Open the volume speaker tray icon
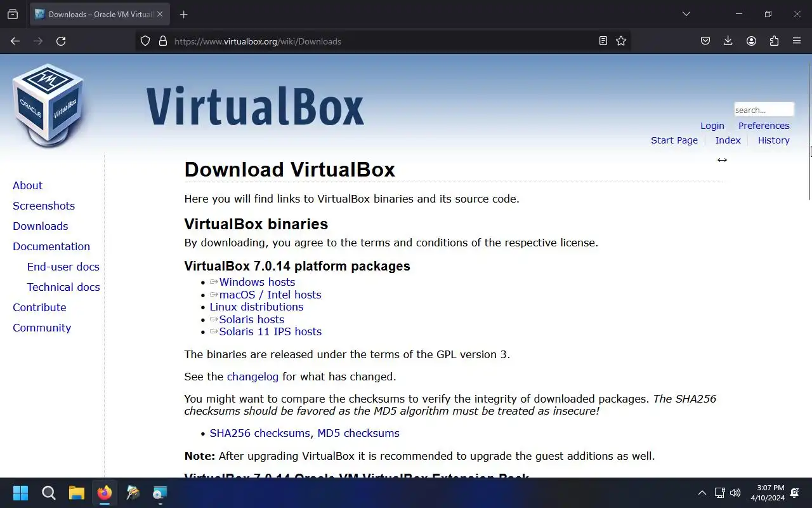 pyautogui.click(x=735, y=493)
